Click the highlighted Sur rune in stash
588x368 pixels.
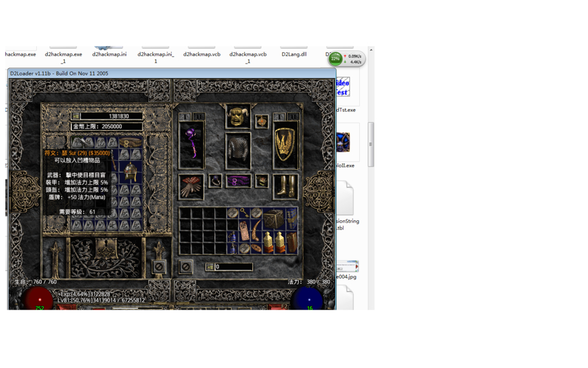click(x=77, y=142)
